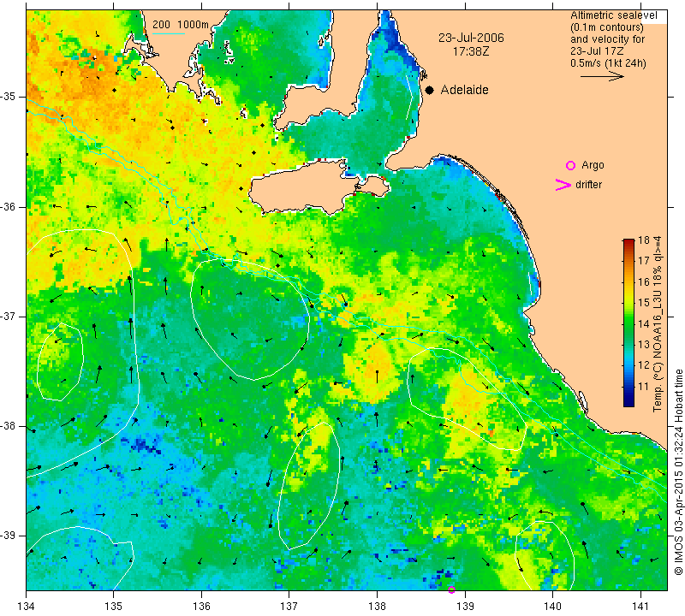Click the 137 longitude axis label
The width and height of the screenshot is (685, 616).
[x=289, y=607]
